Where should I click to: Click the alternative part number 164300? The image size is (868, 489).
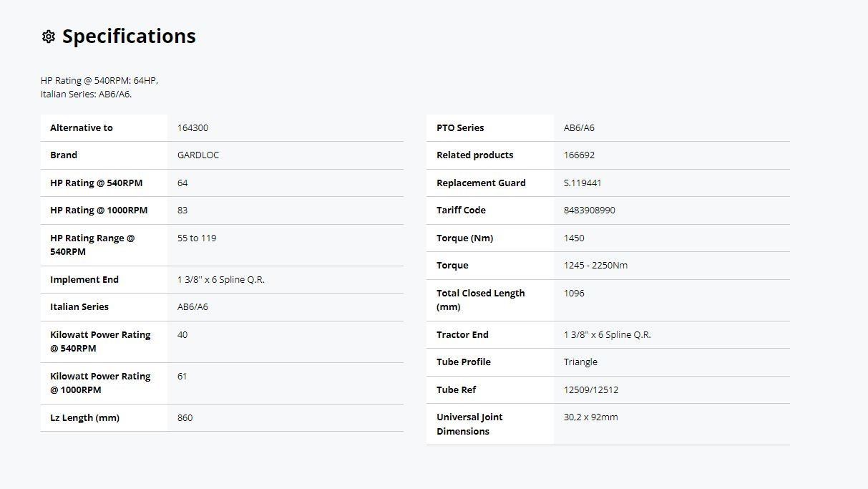pos(192,128)
